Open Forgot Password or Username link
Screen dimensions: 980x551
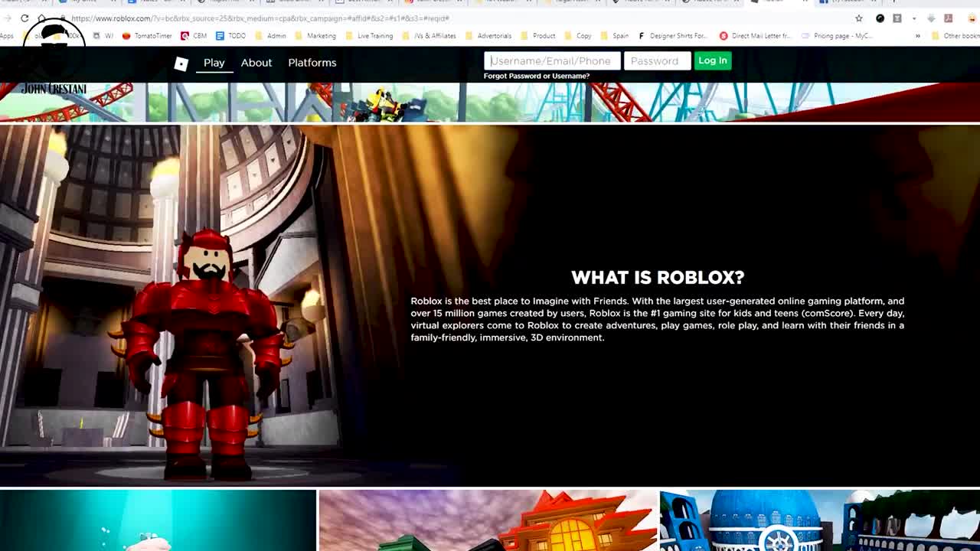(537, 76)
